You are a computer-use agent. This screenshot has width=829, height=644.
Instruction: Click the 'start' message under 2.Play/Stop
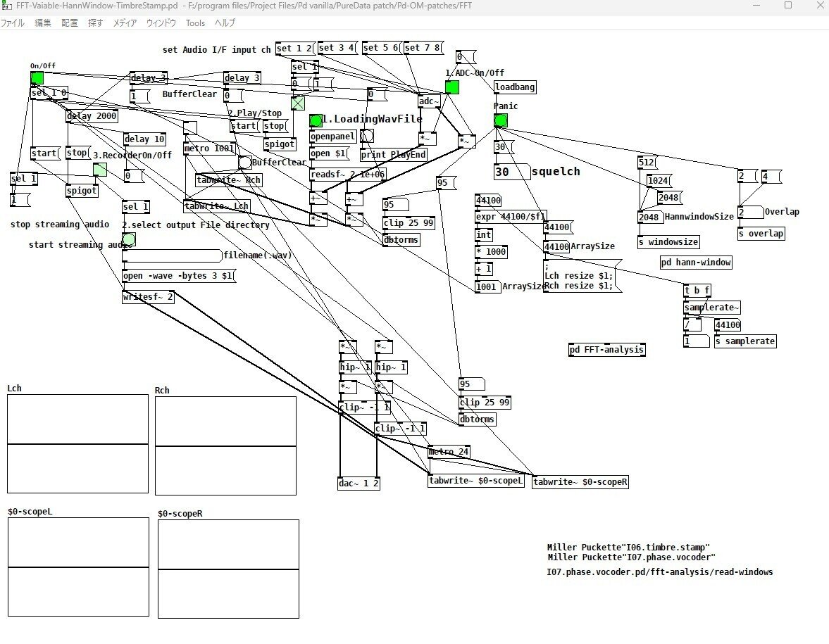[x=245, y=126]
